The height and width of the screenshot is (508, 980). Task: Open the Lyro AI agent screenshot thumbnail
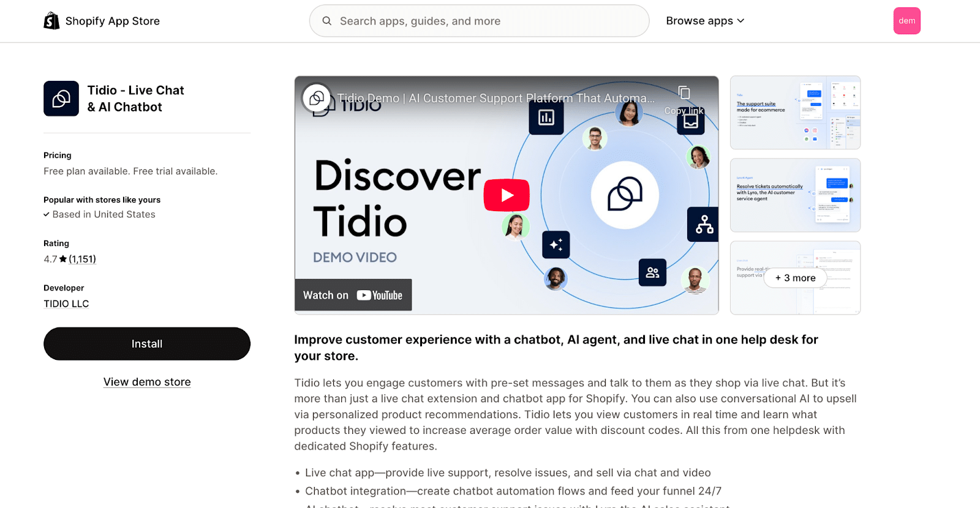(795, 195)
